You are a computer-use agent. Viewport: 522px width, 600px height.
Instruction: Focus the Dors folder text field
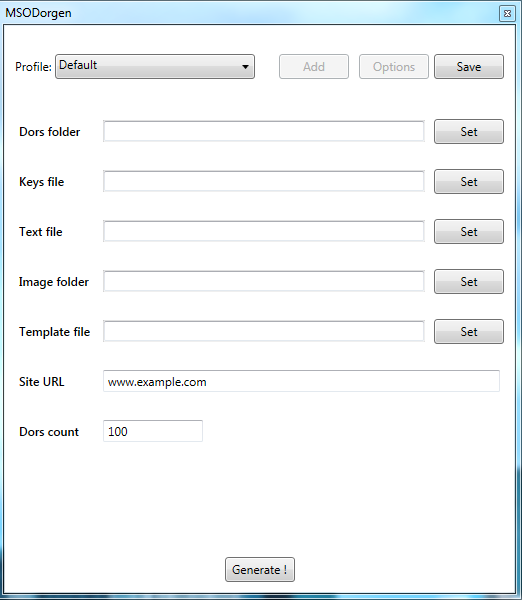pos(264,131)
